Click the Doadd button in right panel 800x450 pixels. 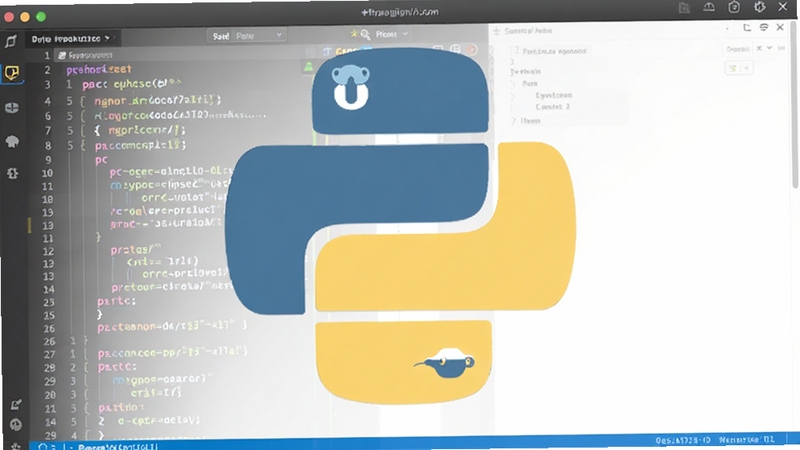[x=737, y=49]
